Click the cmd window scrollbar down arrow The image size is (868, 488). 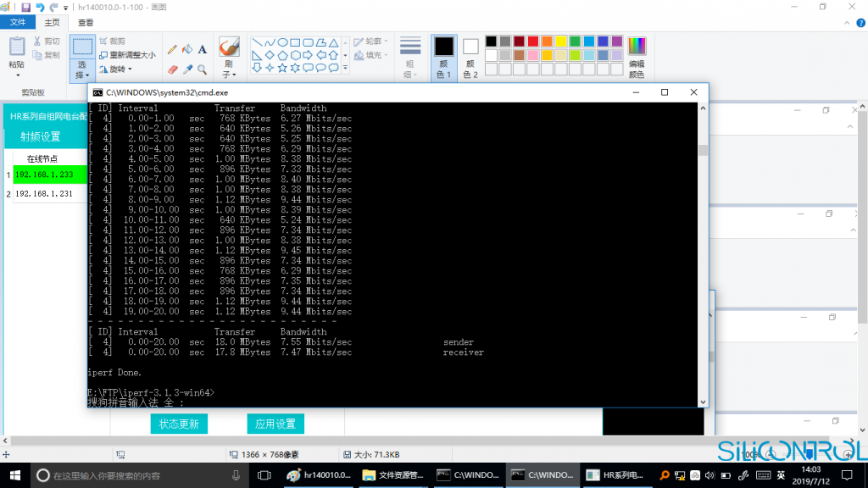tap(703, 402)
